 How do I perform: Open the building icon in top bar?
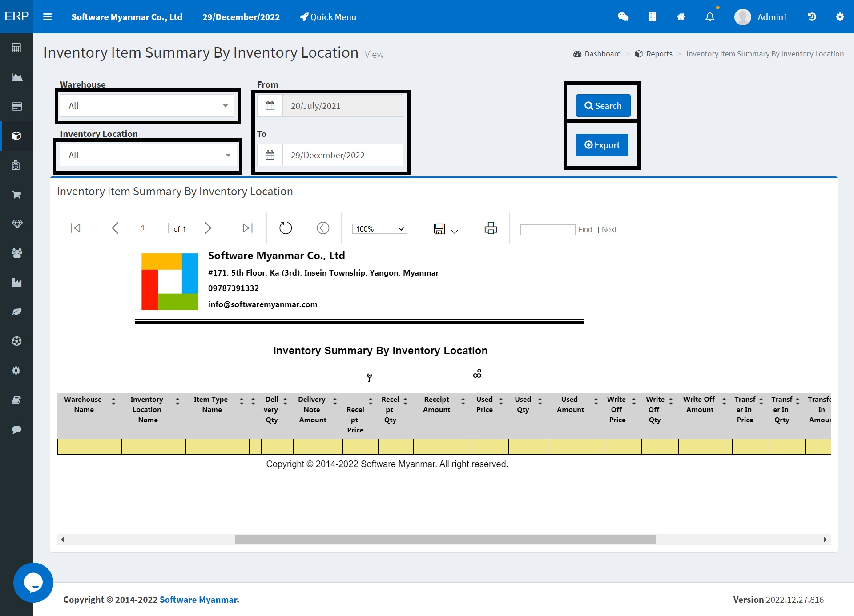pyautogui.click(x=652, y=17)
